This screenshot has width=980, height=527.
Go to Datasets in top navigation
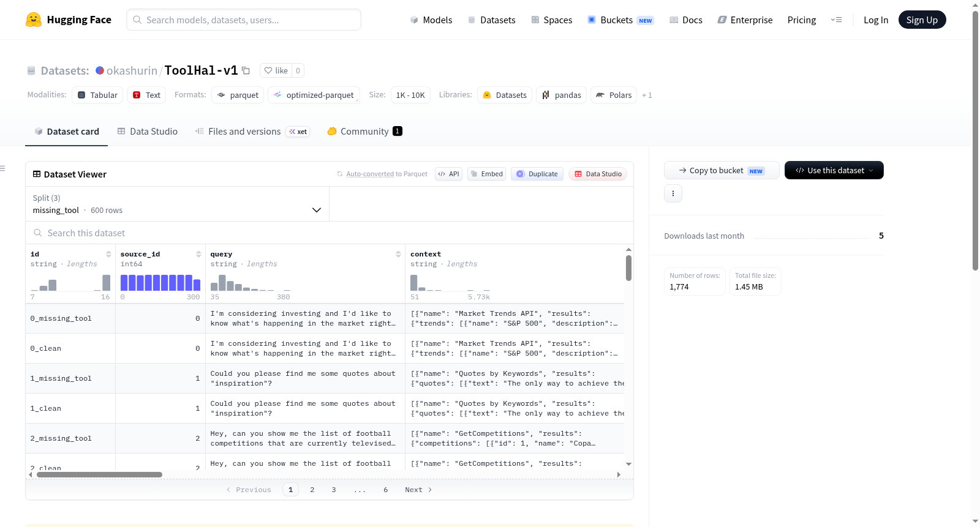click(x=492, y=20)
